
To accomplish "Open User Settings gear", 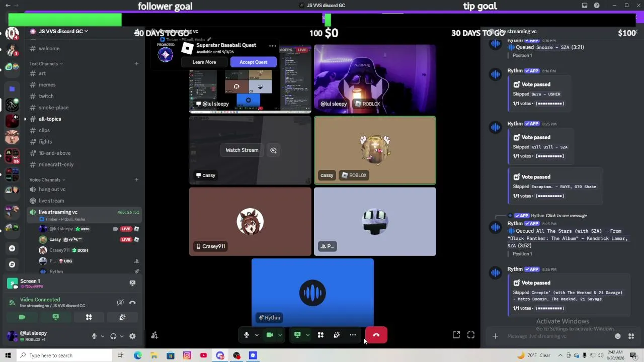I will (x=132, y=336).
